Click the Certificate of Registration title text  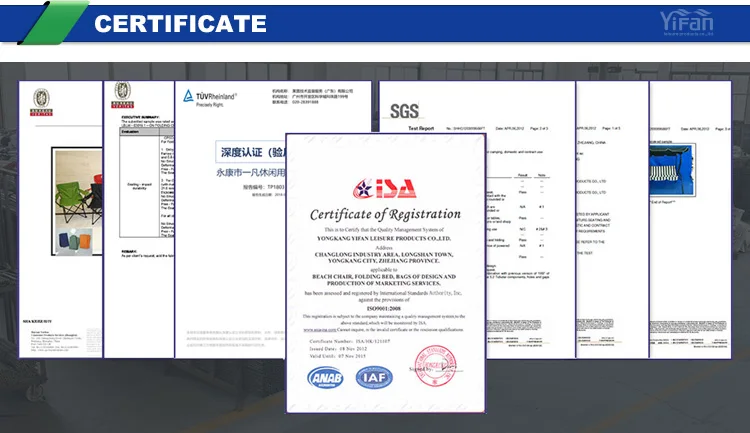pos(385,214)
